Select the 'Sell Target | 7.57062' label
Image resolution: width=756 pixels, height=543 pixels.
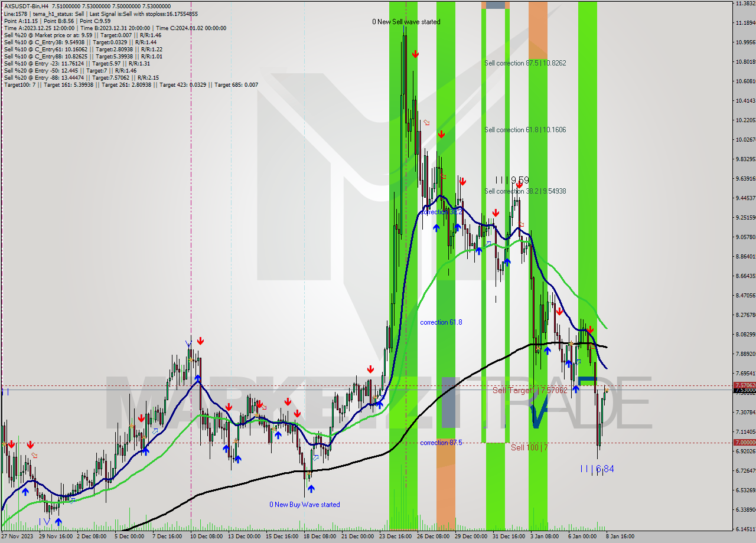pyautogui.click(x=530, y=391)
